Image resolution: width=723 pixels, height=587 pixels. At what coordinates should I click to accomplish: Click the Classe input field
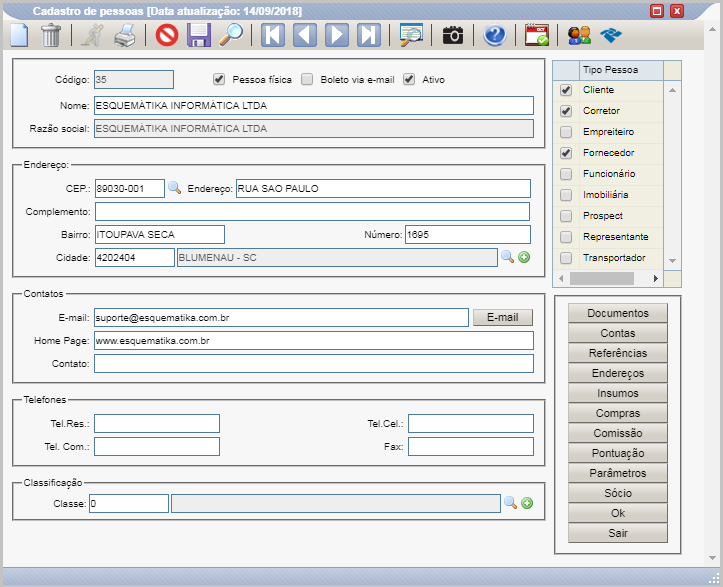tap(129, 503)
